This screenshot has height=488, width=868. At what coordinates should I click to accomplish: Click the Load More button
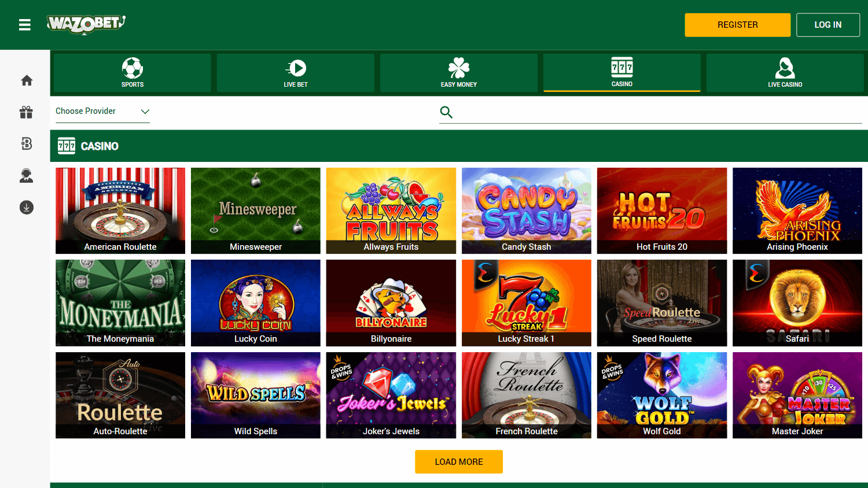459,462
